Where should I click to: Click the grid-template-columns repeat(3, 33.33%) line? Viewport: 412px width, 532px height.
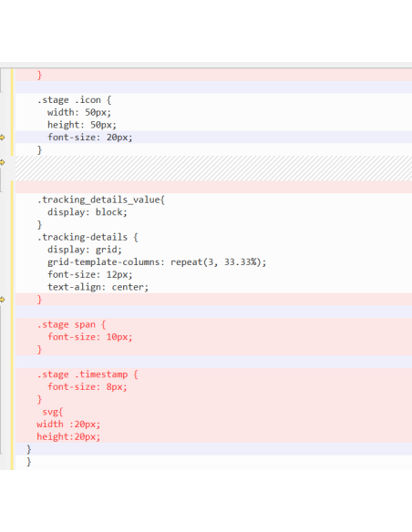tap(157, 262)
